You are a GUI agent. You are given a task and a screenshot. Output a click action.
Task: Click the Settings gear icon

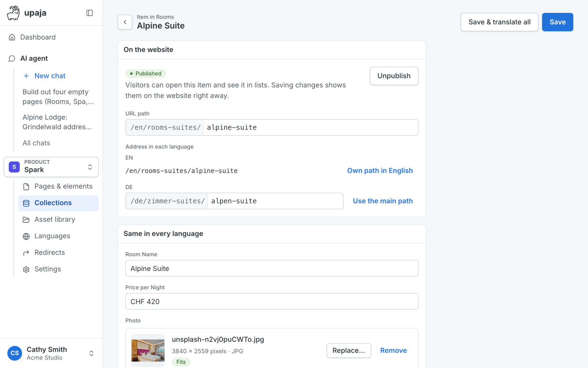(x=26, y=269)
